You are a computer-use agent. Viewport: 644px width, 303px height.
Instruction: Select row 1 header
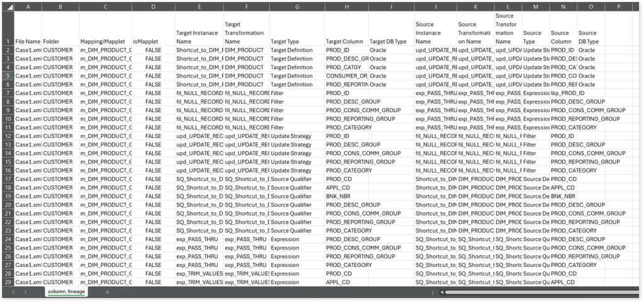click(8, 28)
